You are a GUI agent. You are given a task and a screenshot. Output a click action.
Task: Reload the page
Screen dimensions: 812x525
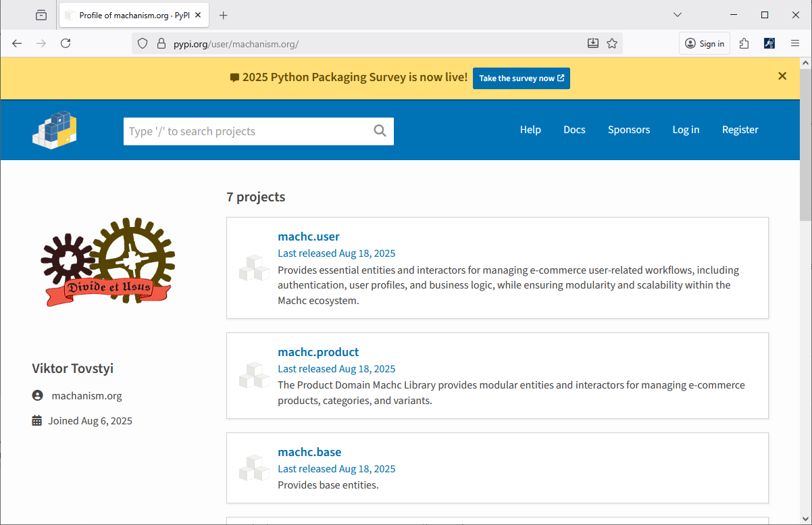click(x=66, y=43)
